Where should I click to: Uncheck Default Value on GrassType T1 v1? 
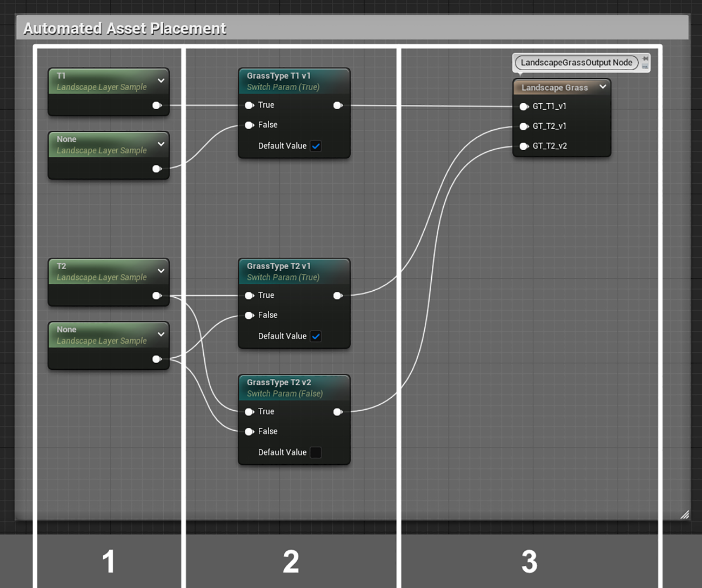point(316,146)
